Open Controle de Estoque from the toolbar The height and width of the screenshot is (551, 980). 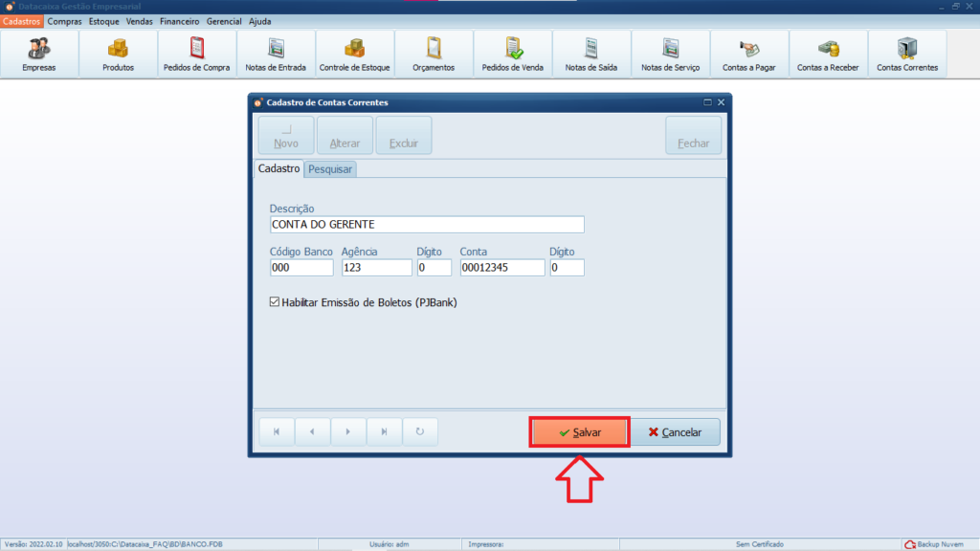pos(354,54)
